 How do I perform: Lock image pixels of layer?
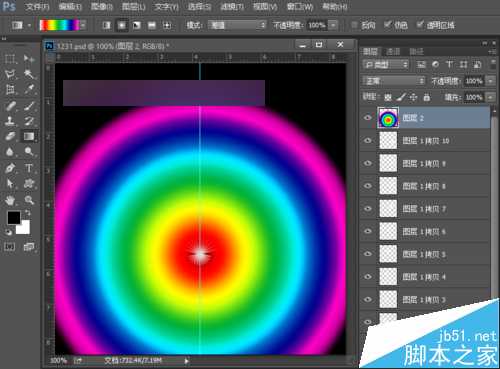point(401,97)
